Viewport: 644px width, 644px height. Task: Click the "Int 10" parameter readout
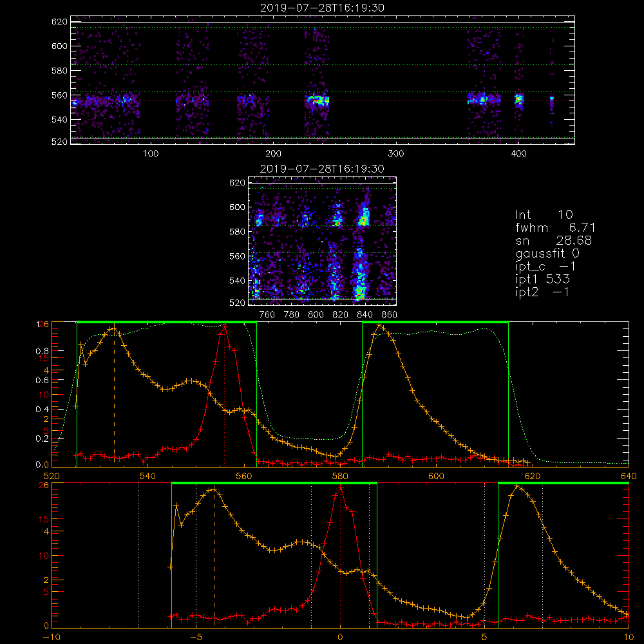click(x=544, y=215)
